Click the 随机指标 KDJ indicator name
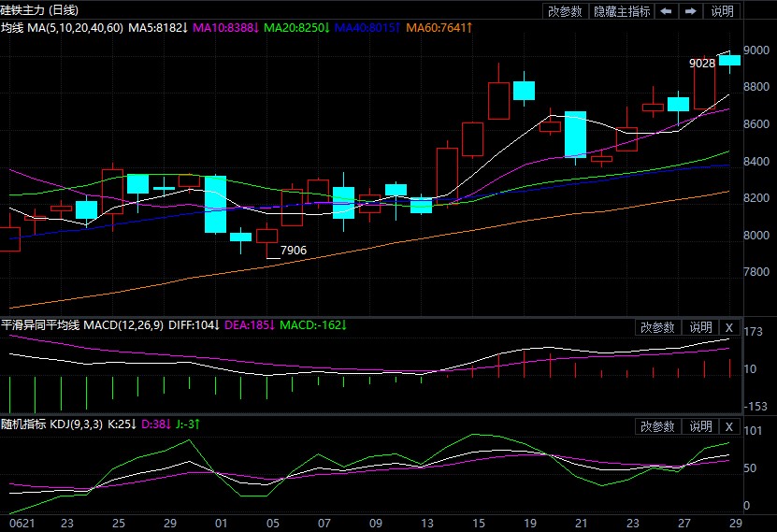The image size is (777, 532). click(52, 424)
